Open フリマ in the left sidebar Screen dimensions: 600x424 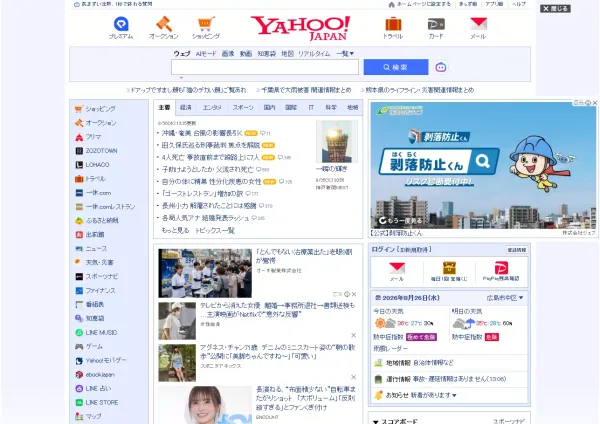coord(88,137)
